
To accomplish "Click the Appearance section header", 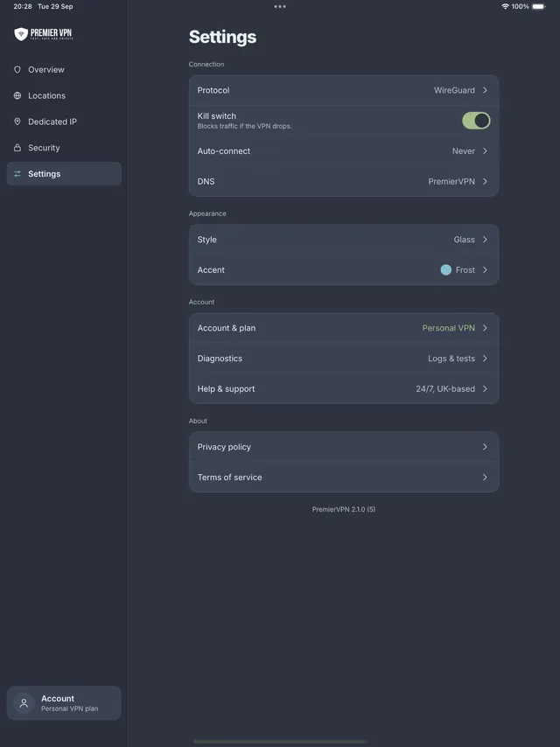I will pyautogui.click(x=207, y=213).
